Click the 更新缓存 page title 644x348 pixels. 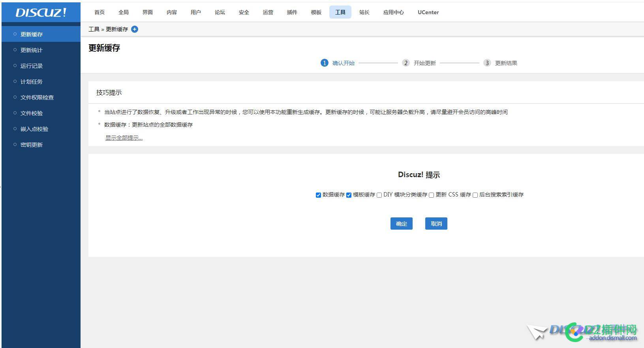coord(104,48)
